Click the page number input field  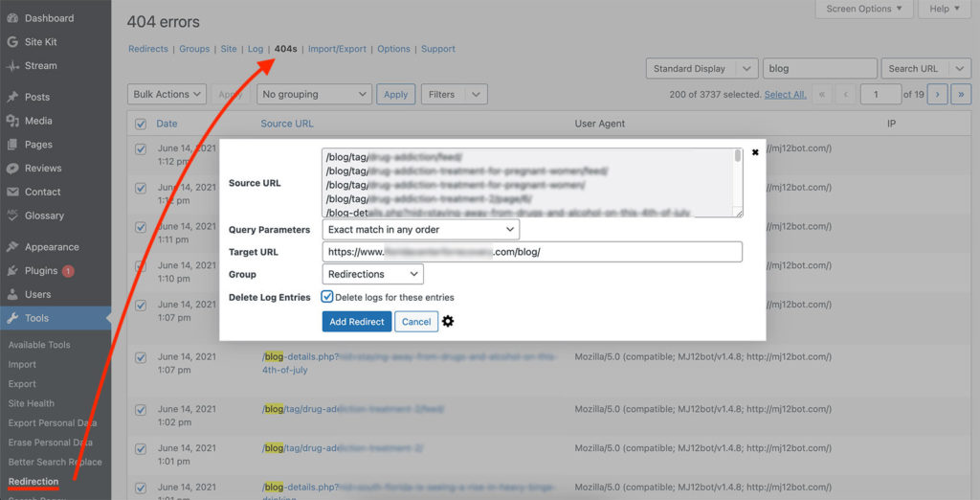880,95
